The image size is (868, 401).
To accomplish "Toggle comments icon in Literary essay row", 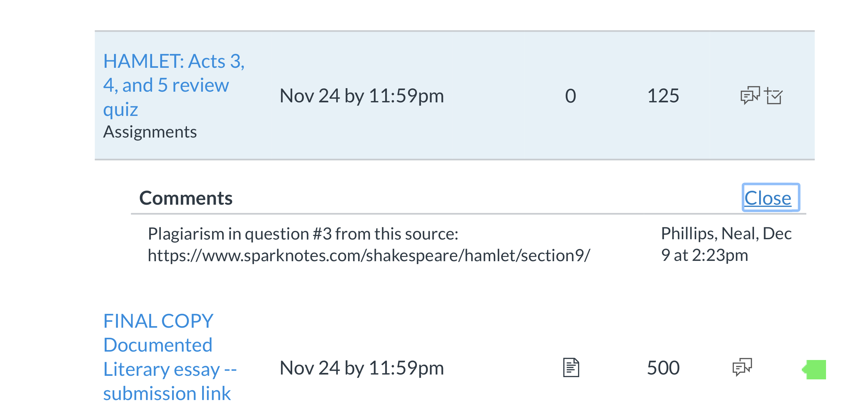I will (x=742, y=367).
